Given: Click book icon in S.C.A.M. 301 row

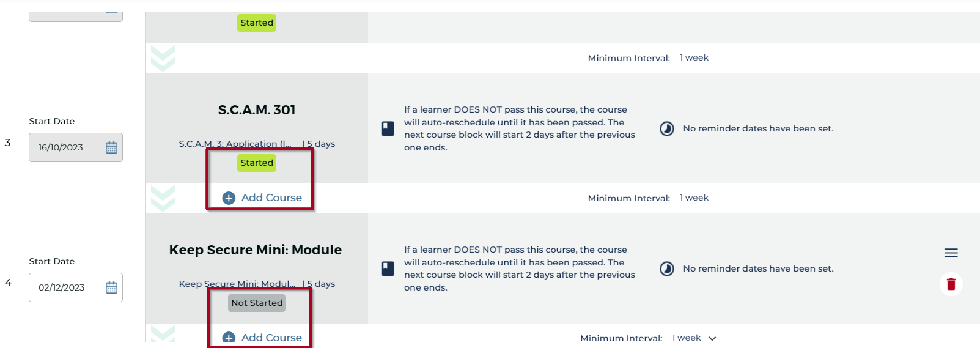Looking at the screenshot, I should [388, 128].
